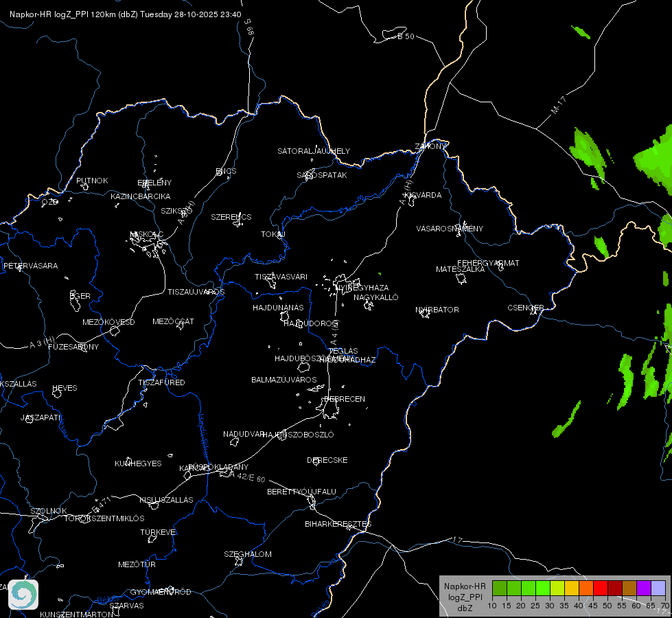Click the 'M-17' road label
672x618 pixels.
(x=559, y=105)
